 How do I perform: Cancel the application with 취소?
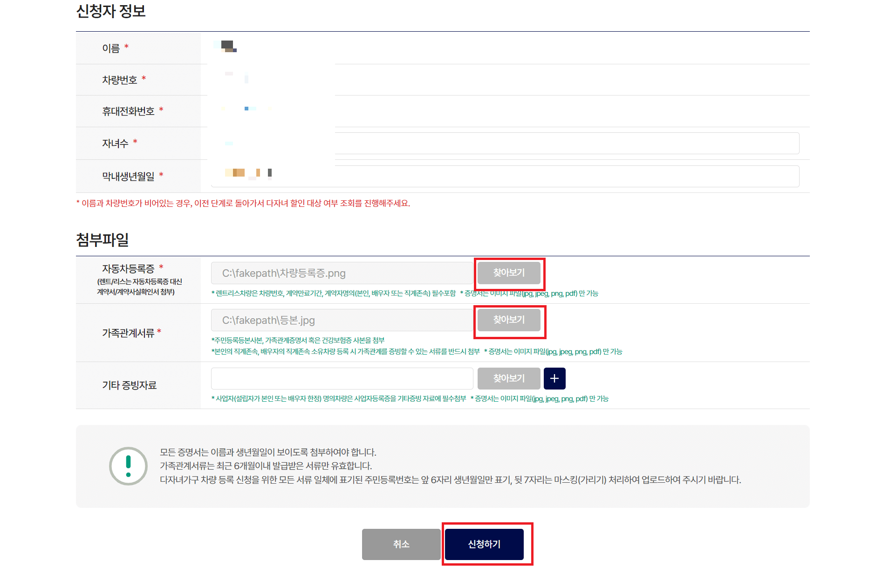pos(401,544)
